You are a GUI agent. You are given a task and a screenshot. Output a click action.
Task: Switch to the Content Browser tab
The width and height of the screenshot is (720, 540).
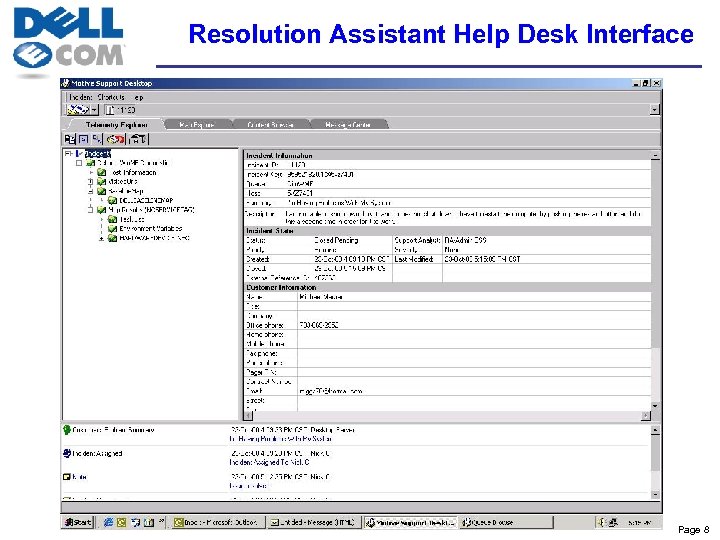(x=270, y=124)
